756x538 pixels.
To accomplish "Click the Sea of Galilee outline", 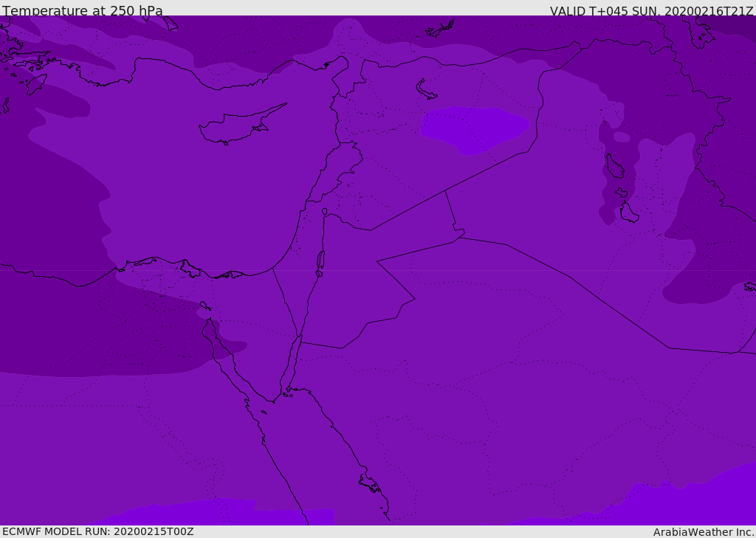I will pyautogui.click(x=324, y=212).
